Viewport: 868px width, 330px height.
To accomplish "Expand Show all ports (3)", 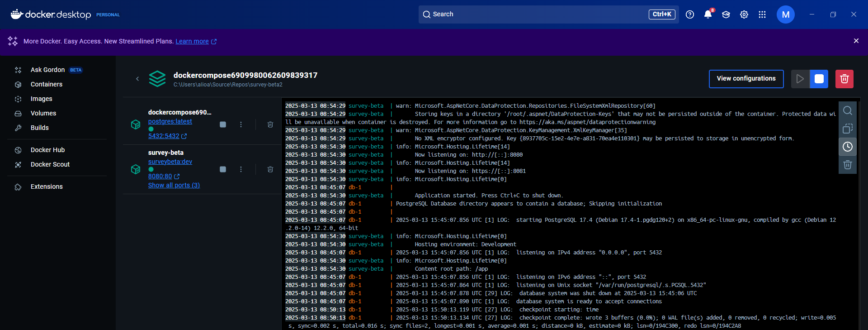I will 174,185.
